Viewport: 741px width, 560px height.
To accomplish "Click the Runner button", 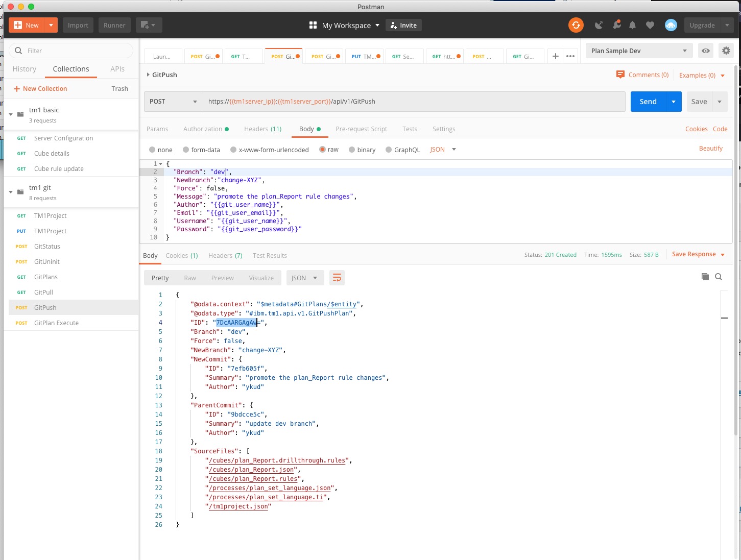I will click(x=114, y=25).
